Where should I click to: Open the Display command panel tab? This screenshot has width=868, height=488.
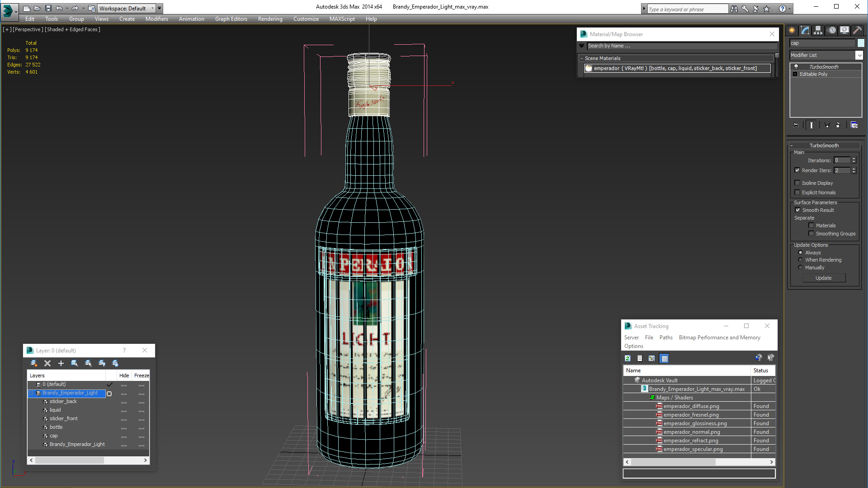pos(844,30)
